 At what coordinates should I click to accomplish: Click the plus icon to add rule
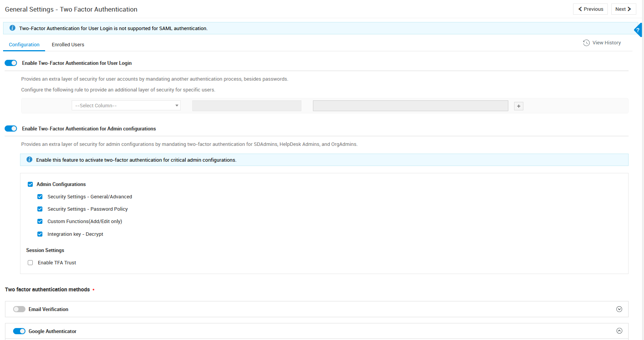click(519, 106)
